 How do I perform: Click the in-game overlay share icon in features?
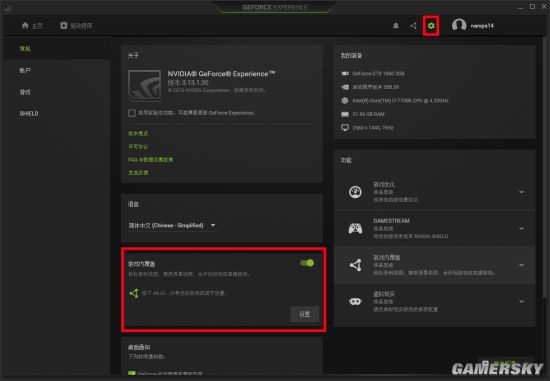[355, 265]
